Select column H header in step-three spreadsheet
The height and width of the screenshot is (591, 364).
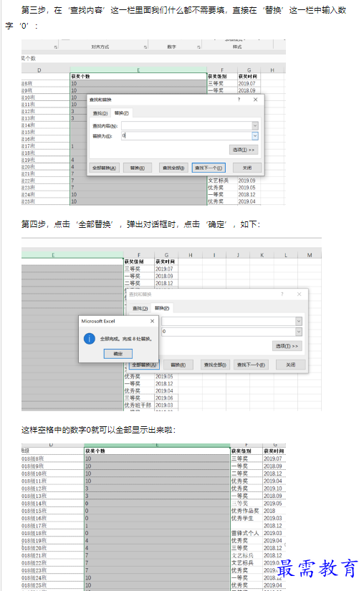click(272, 70)
